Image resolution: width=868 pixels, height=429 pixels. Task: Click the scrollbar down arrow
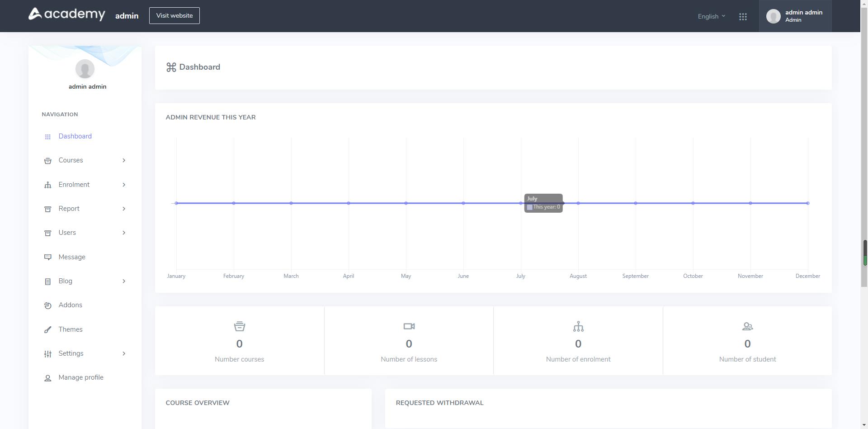(864, 425)
